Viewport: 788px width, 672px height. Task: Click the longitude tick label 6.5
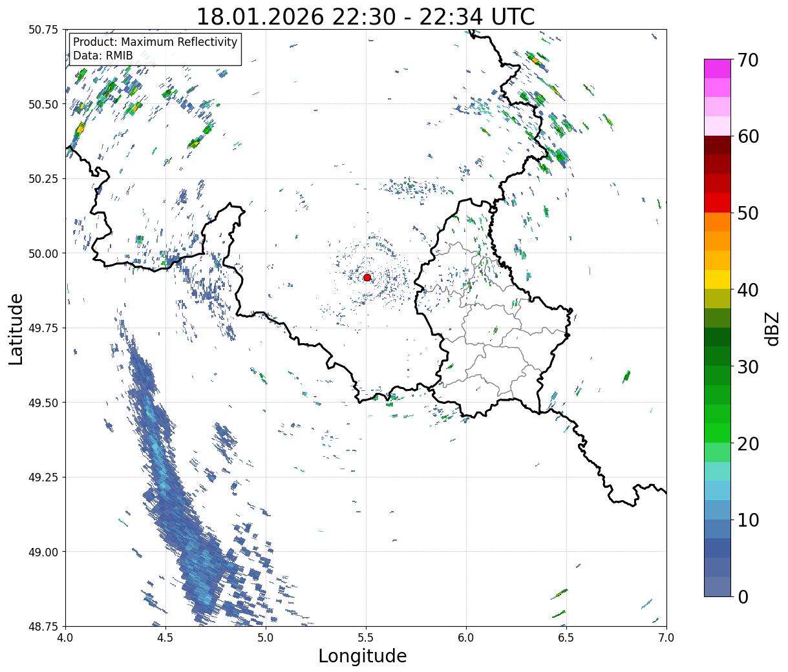pos(566,638)
